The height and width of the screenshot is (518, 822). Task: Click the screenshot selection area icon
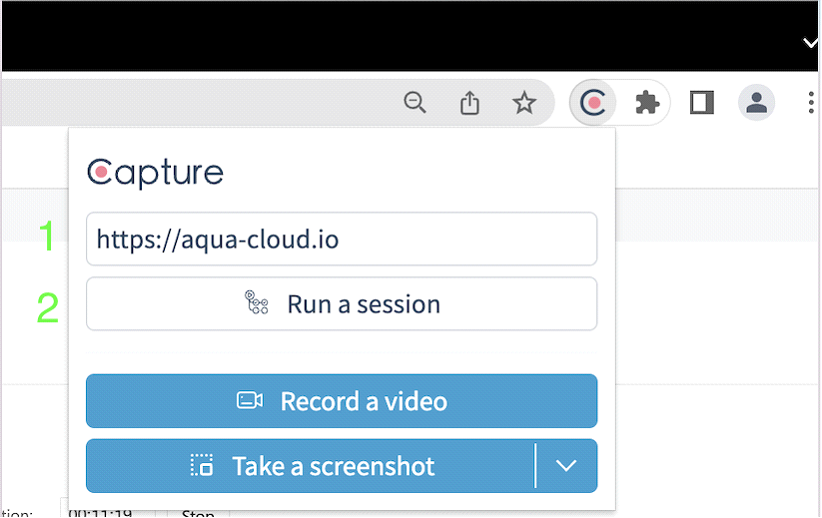(x=202, y=466)
